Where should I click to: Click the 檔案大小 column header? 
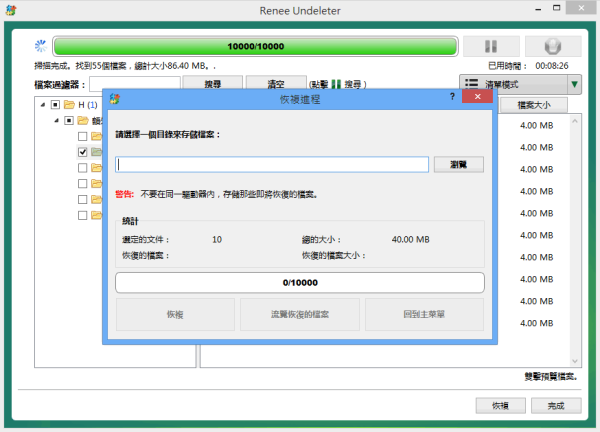click(534, 105)
